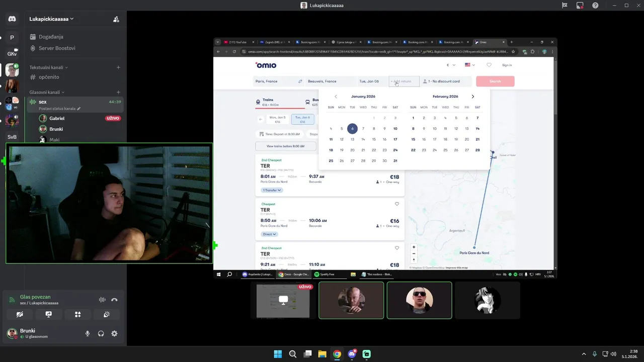Image resolution: width=644 pixels, height=362 pixels.
Task: Swap origin and destination arrows icon
Action: tap(300, 81)
